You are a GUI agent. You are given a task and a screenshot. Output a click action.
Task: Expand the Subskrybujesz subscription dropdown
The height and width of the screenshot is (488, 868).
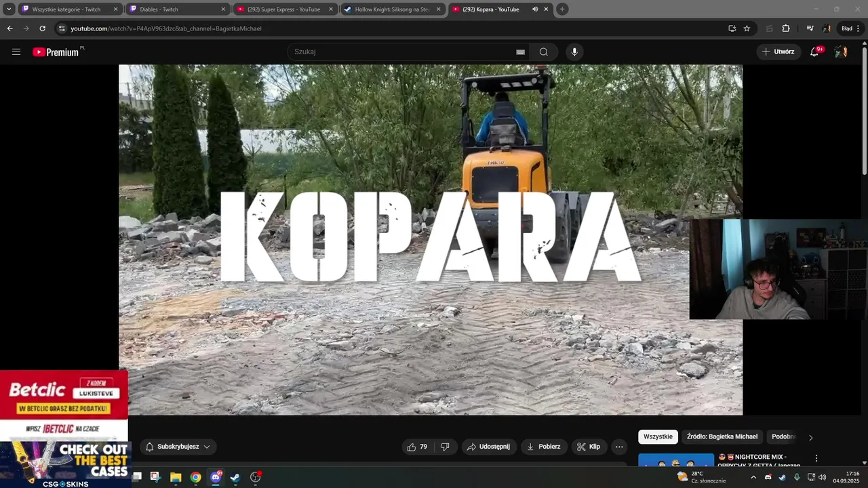[x=178, y=447]
